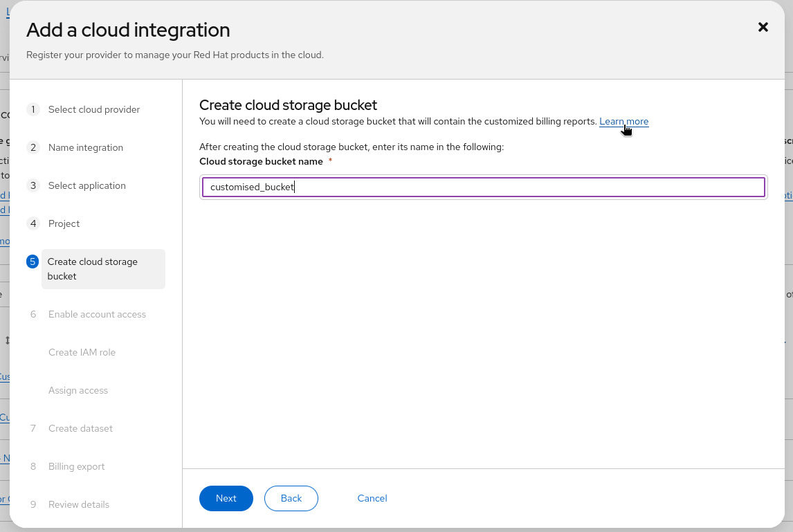This screenshot has width=793, height=532.
Task: Click the Create dataset step
Action: [x=80, y=428]
